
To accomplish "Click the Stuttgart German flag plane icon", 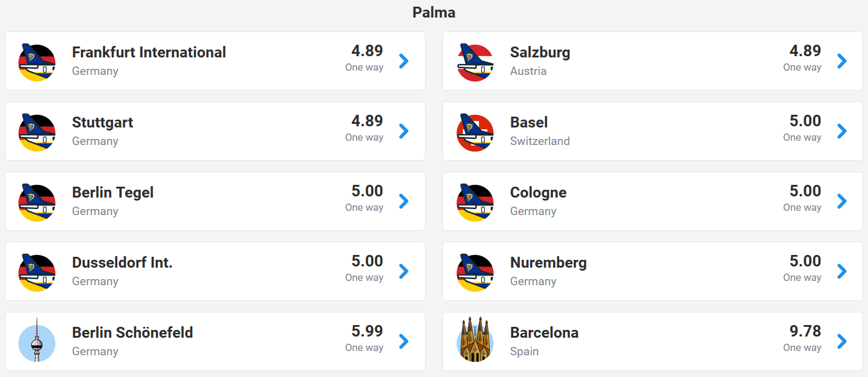I will [x=37, y=132].
